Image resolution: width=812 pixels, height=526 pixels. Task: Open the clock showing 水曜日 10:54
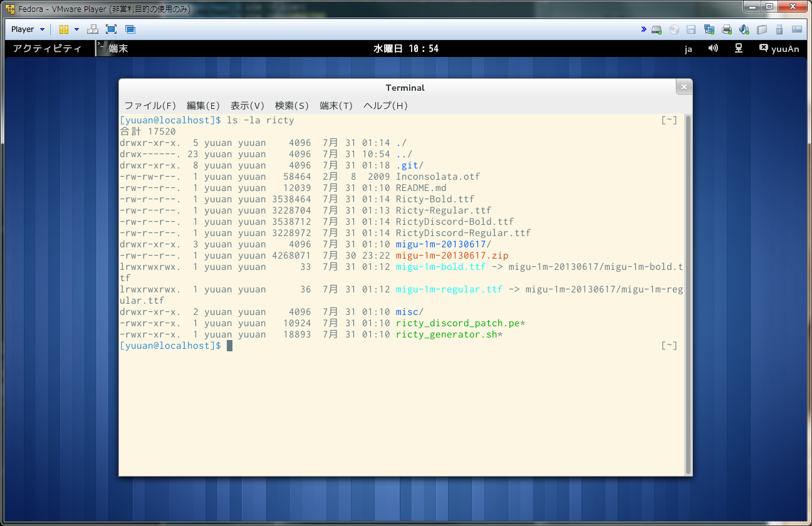[x=406, y=48]
